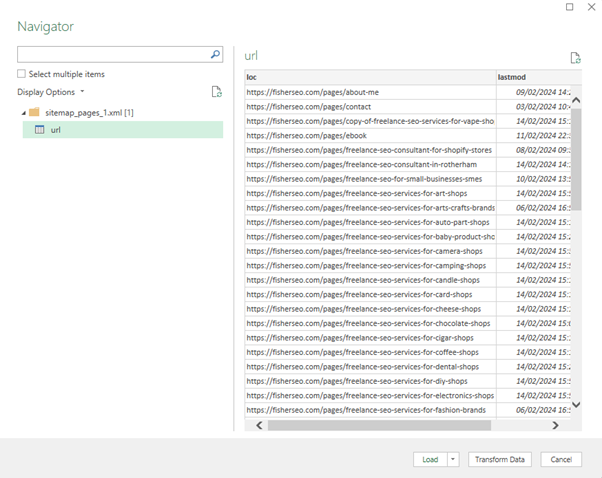This screenshot has width=602, height=478.
Task: Click the sitemap_pages_1.xml folder icon
Action: [x=34, y=113]
